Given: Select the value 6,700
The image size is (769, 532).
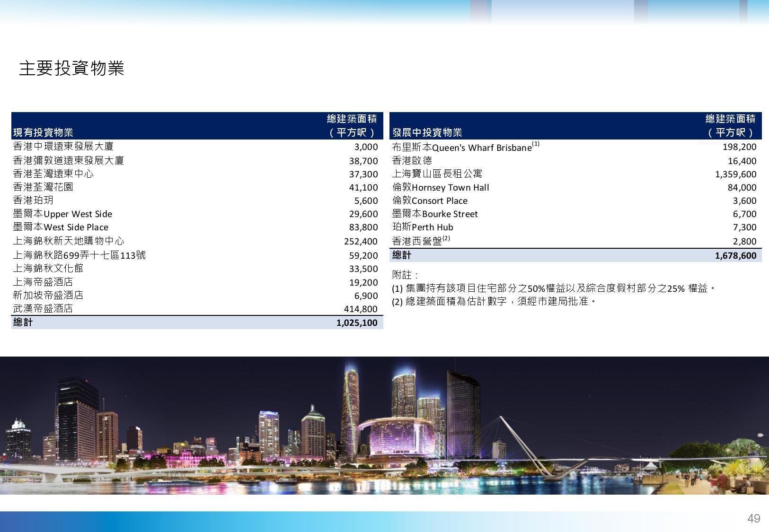Looking at the screenshot, I should point(745,214).
